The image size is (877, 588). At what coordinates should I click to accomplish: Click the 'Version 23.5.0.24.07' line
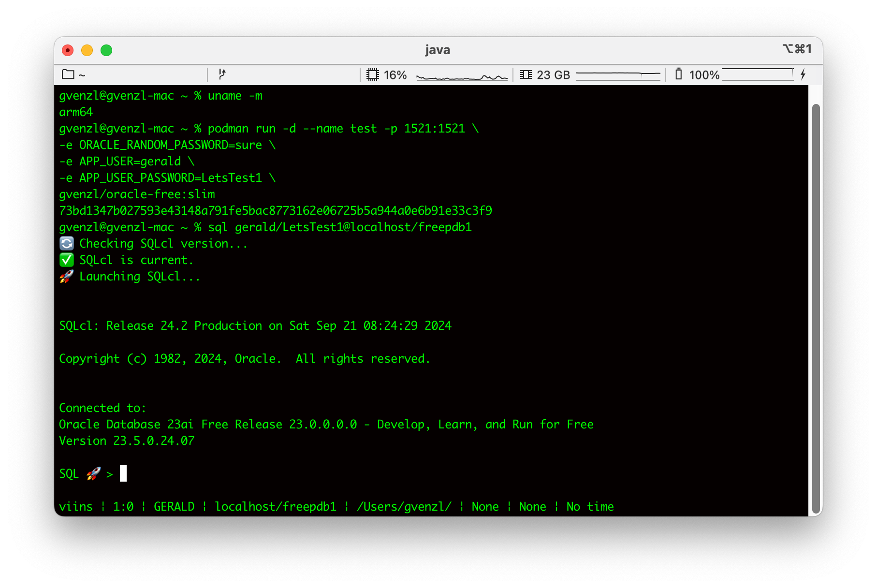tap(127, 441)
